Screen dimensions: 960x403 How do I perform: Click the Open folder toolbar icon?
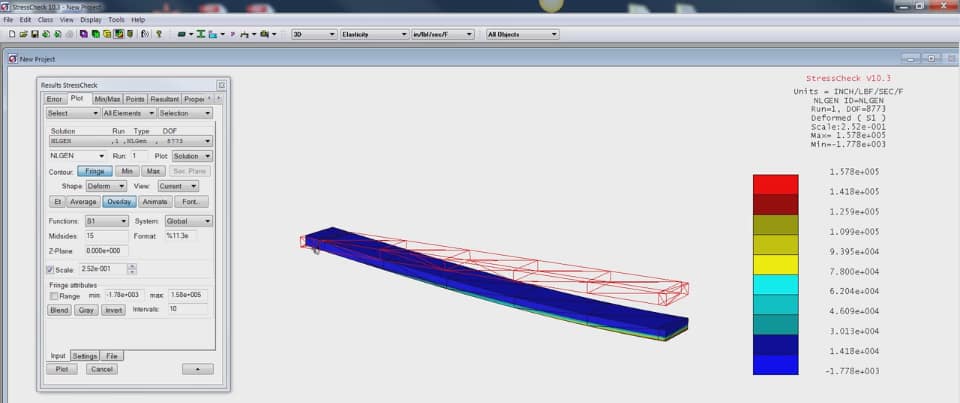tap(22, 34)
